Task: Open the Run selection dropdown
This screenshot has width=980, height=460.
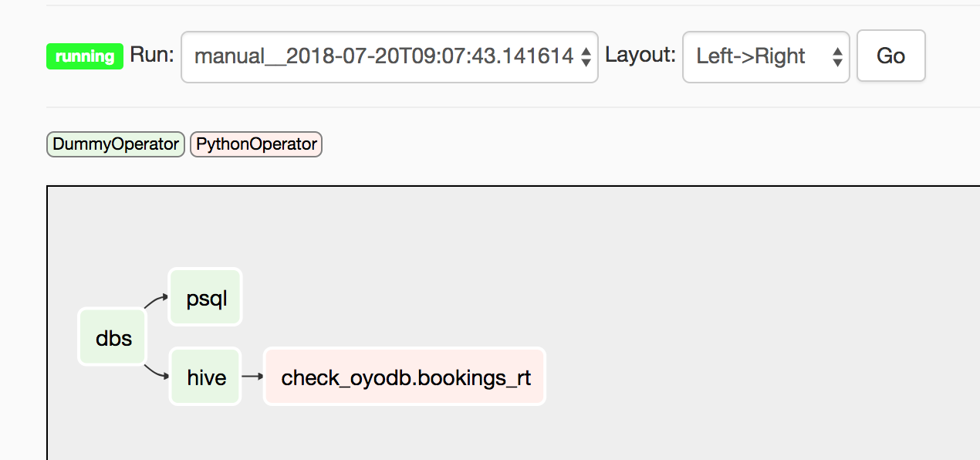Action: pyautogui.click(x=389, y=56)
